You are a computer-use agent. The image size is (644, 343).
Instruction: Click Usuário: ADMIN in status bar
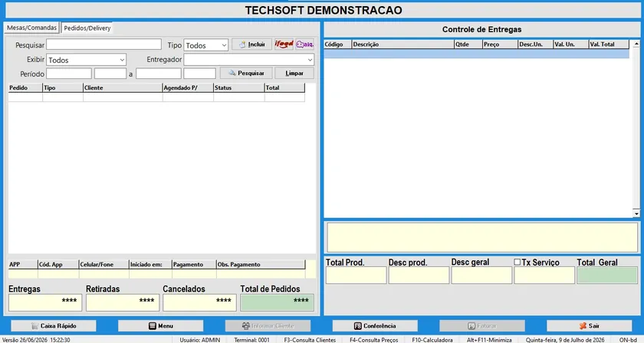200,340
